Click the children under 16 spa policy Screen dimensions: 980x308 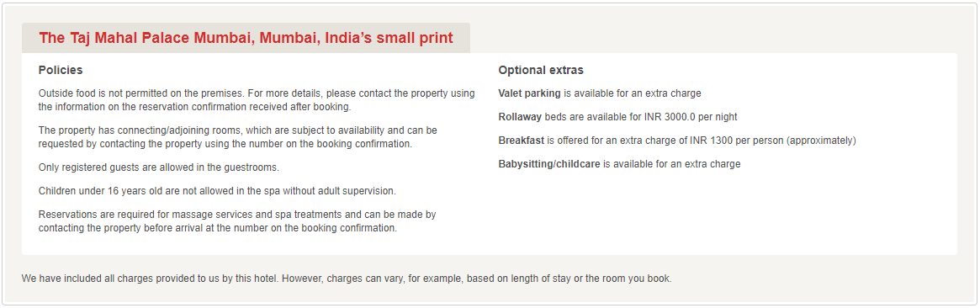point(218,190)
